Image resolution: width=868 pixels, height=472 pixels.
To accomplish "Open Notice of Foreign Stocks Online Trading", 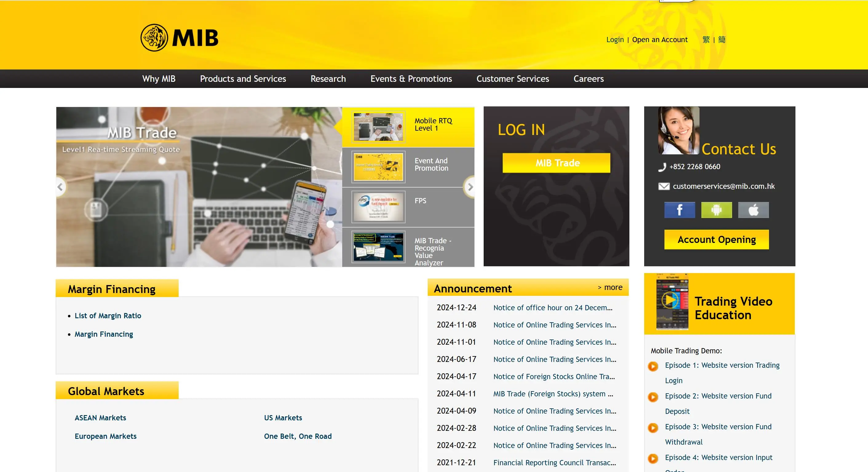I will (x=554, y=376).
